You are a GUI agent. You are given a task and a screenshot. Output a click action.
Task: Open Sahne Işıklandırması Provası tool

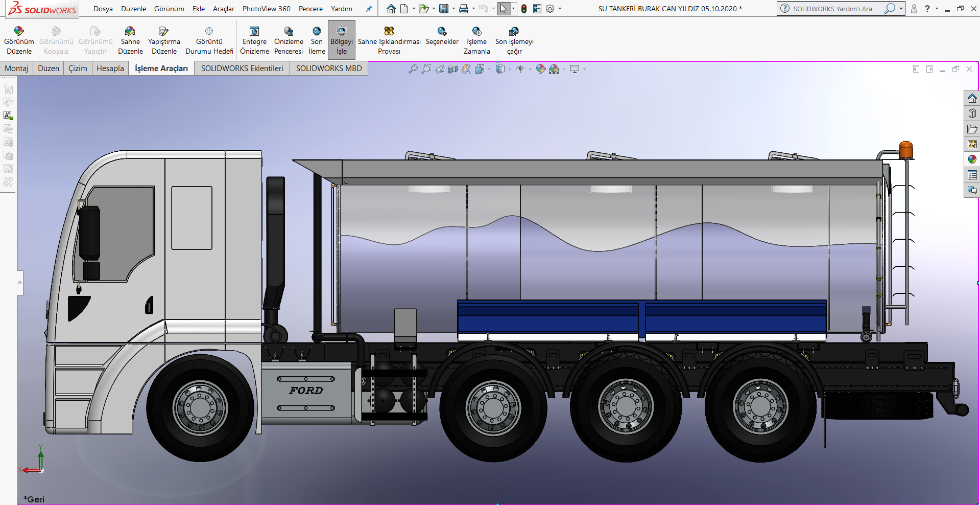389,40
